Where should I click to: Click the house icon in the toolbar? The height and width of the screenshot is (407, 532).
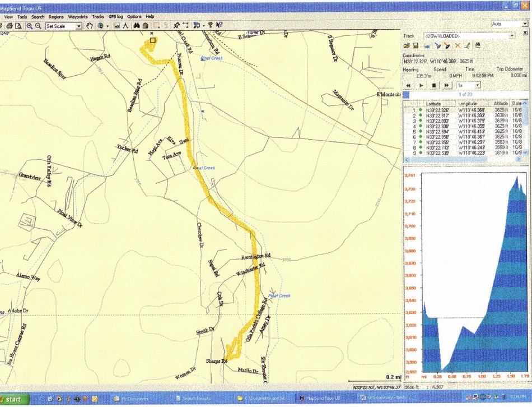pyautogui.click(x=145, y=26)
